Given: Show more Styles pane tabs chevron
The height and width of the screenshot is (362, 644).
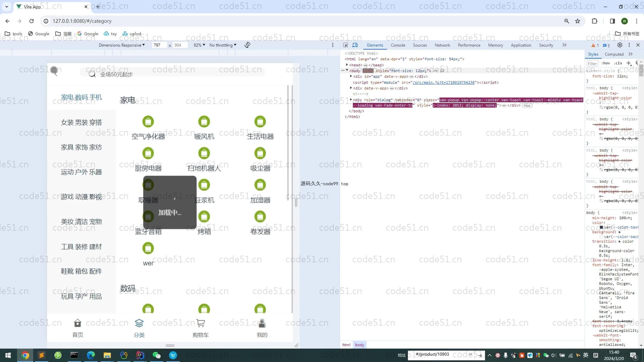Looking at the screenshot, I should point(630,54).
